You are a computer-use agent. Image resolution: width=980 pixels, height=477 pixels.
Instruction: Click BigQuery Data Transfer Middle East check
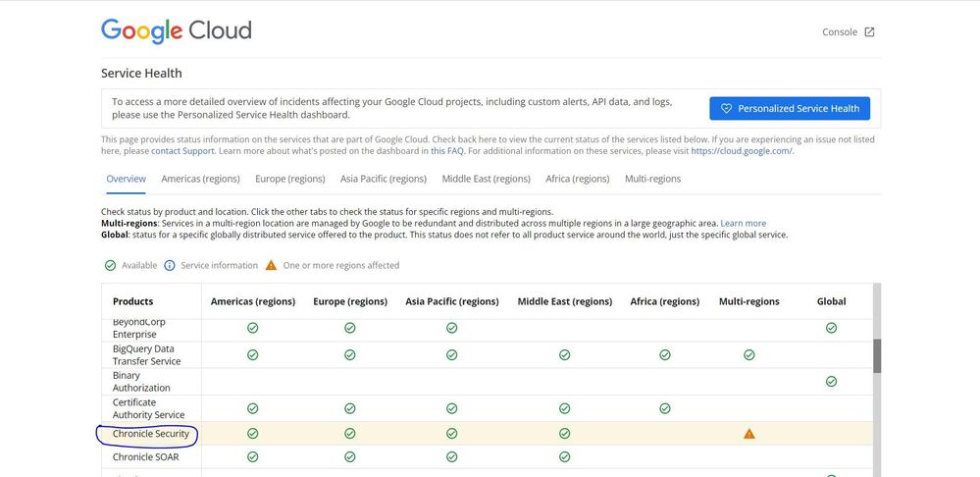tap(564, 354)
